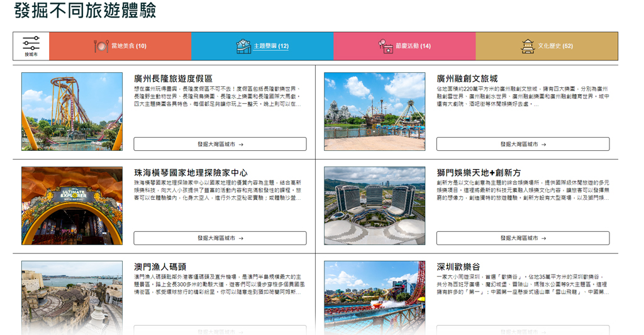Image resolution: width=644 pixels, height=335 pixels.
Task: Click the title 深圳歡樂谷
Action: [x=458, y=267]
